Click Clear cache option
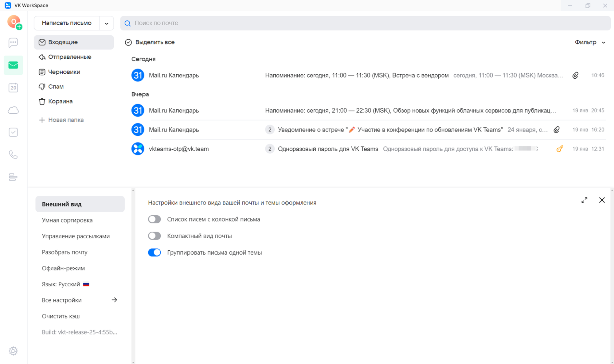Viewport: 614px width, 364px height. [x=61, y=316]
